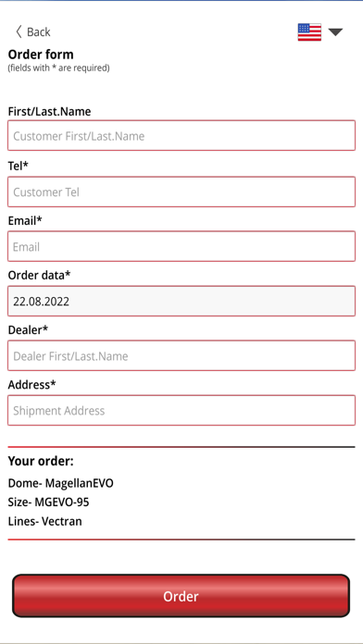Select the Email input field
This screenshot has height=644, width=363.
(x=181, y=246)
